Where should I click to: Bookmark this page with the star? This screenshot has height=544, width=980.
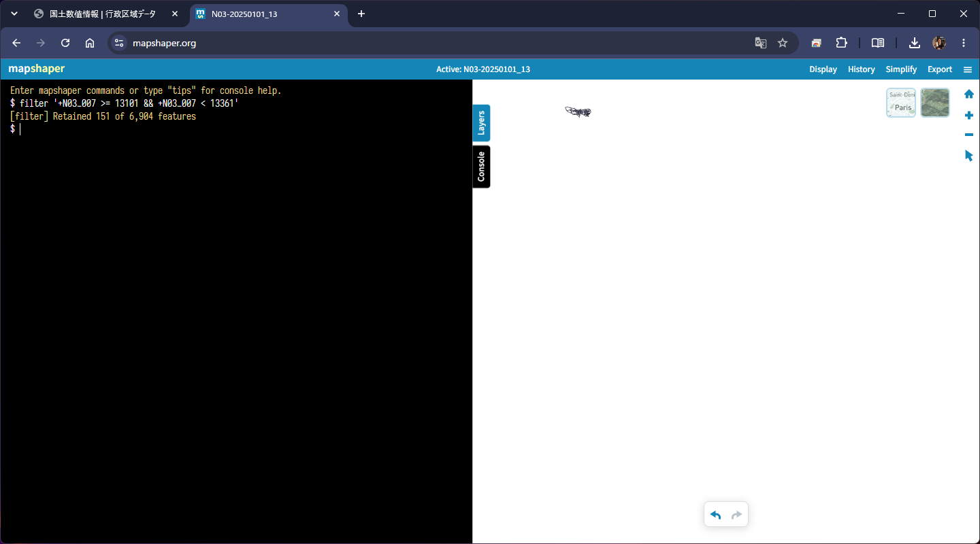783,43
